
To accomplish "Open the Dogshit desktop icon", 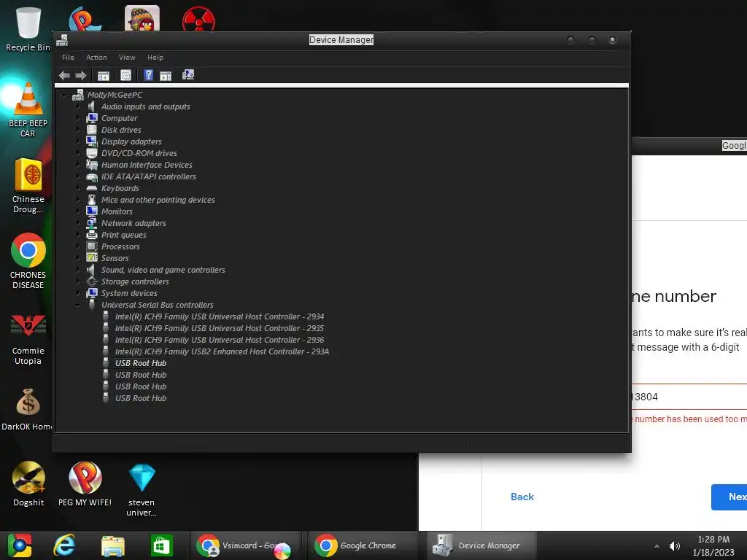I will pyautogui.click(x=28, y=484).
